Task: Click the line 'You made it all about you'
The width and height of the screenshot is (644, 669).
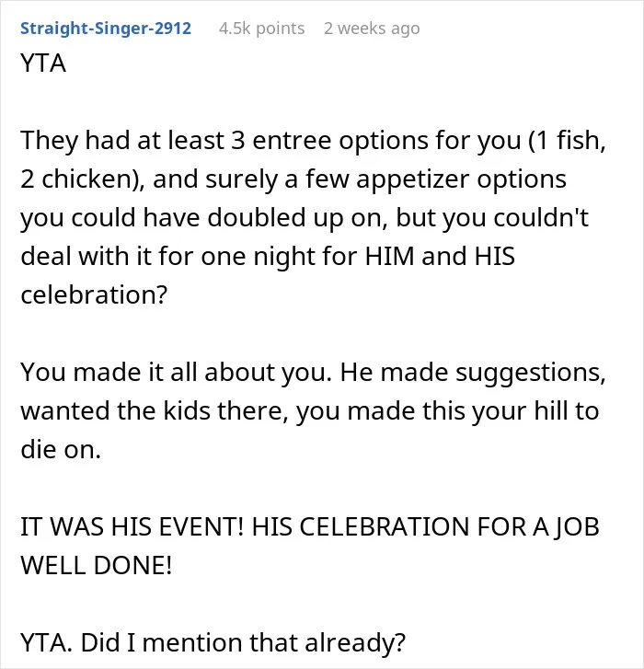Action: [176, 373]
